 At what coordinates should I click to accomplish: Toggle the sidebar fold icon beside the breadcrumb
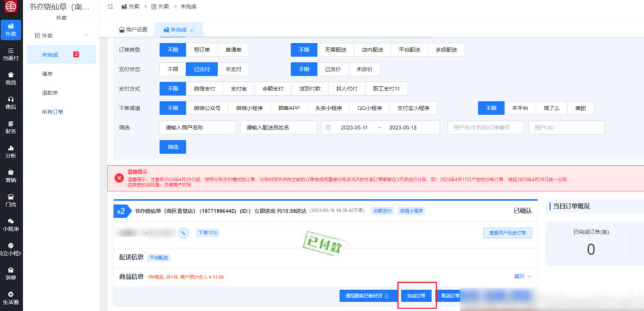pyautogui.click(x=110, y=6)
